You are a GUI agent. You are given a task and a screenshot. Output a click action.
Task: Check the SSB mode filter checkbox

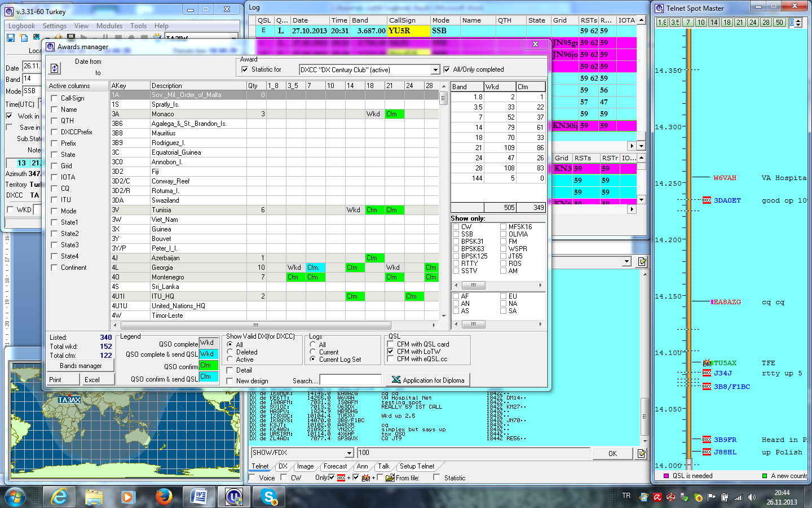pos(456,234)
